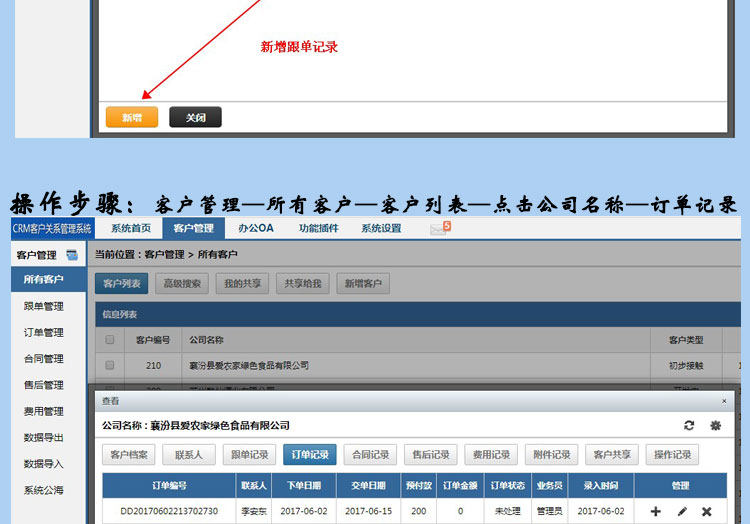Click the 订单编号 column header
The width and height of the screenshot is (750, 524).
(169, 486)
